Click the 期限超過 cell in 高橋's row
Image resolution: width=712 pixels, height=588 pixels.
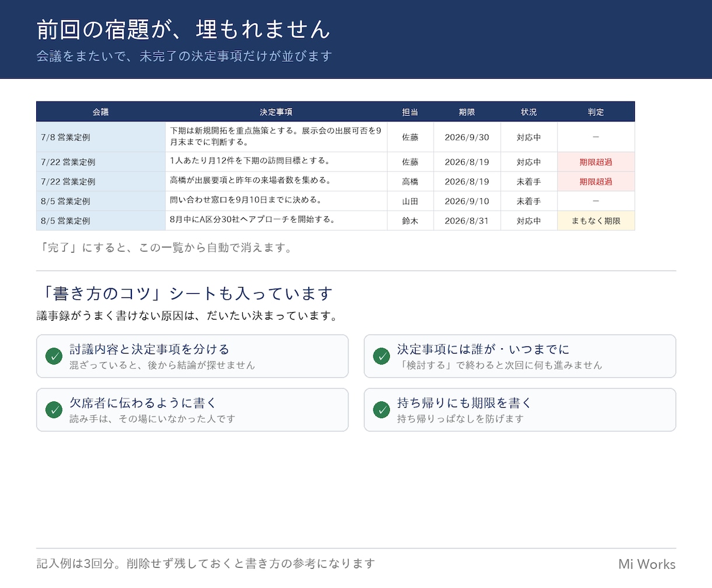tap(596, 181)
